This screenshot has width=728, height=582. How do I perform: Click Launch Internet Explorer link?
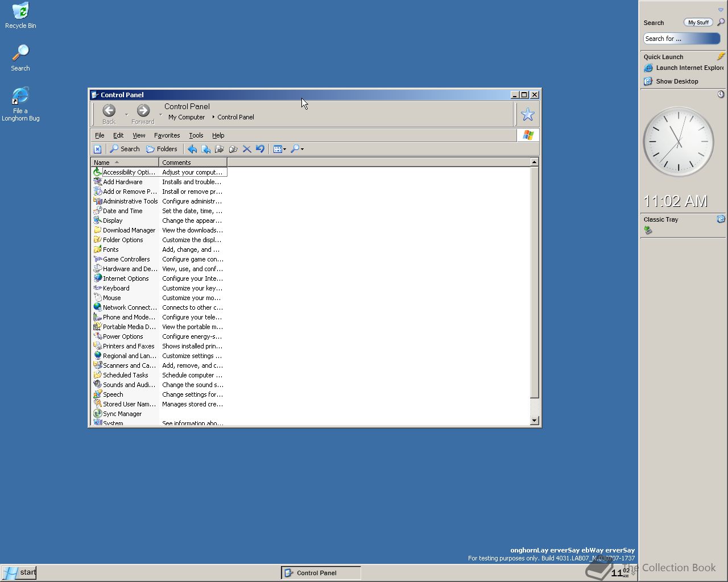pos(684,68)
